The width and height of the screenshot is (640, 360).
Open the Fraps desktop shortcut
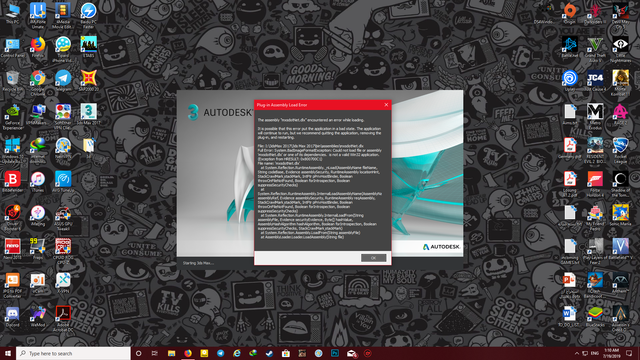(38, 249)
